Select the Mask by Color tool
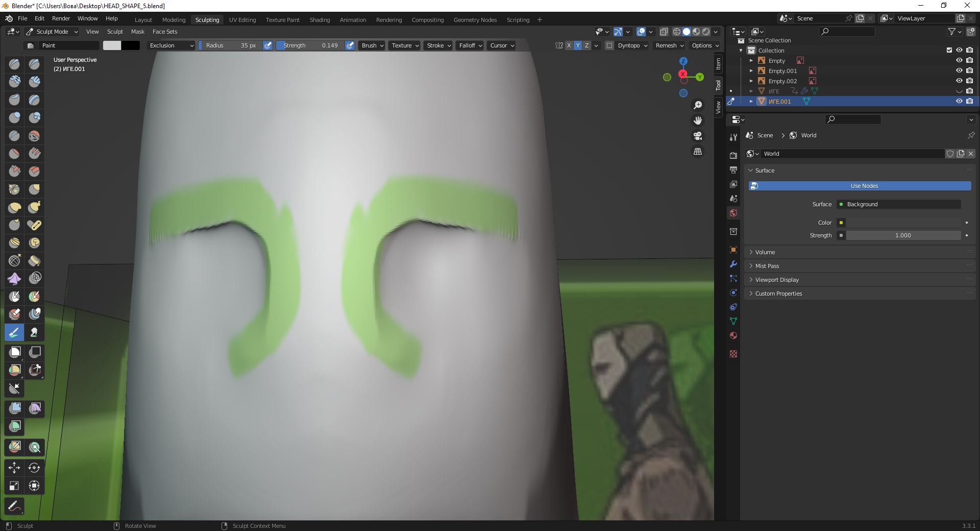The width and height of the screenshot is (980, 531). tap(34, 447)
